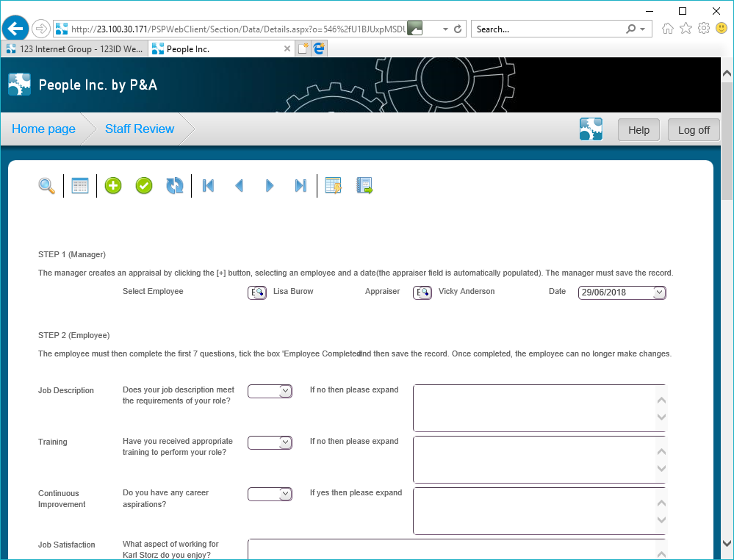Launch Edge icon next to tabs

coord(320,49)
